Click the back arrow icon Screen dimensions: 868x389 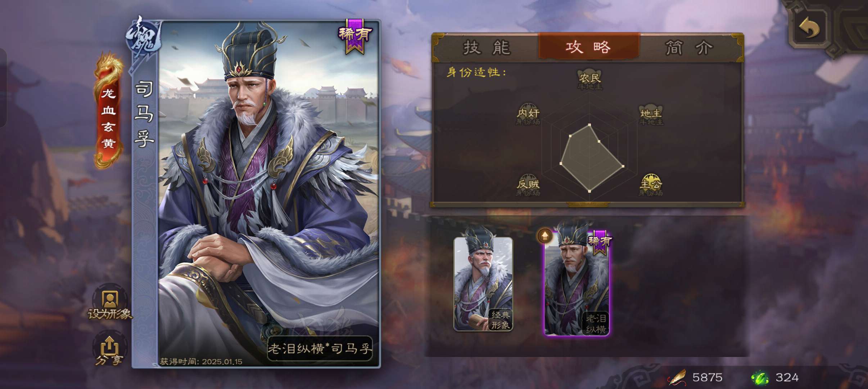pos(809,27)
